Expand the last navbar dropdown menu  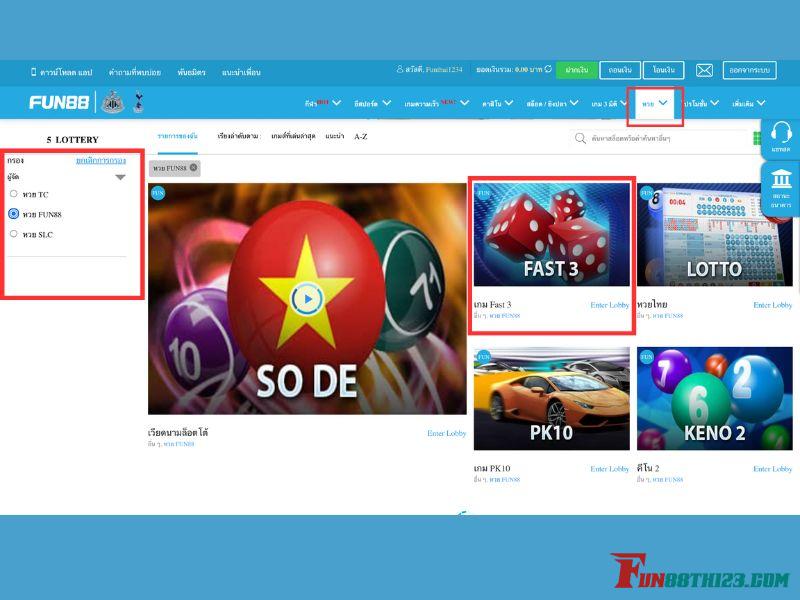coord(748,103)
